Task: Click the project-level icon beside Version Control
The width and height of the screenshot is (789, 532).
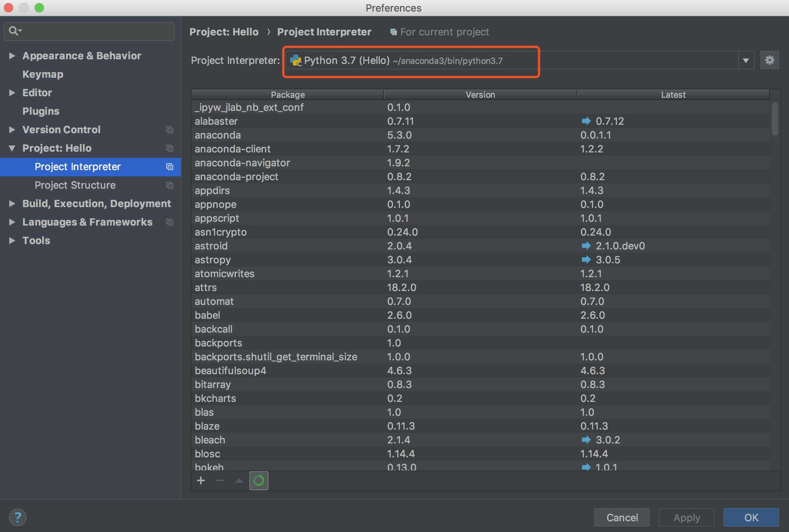Action: coord(169,130)
